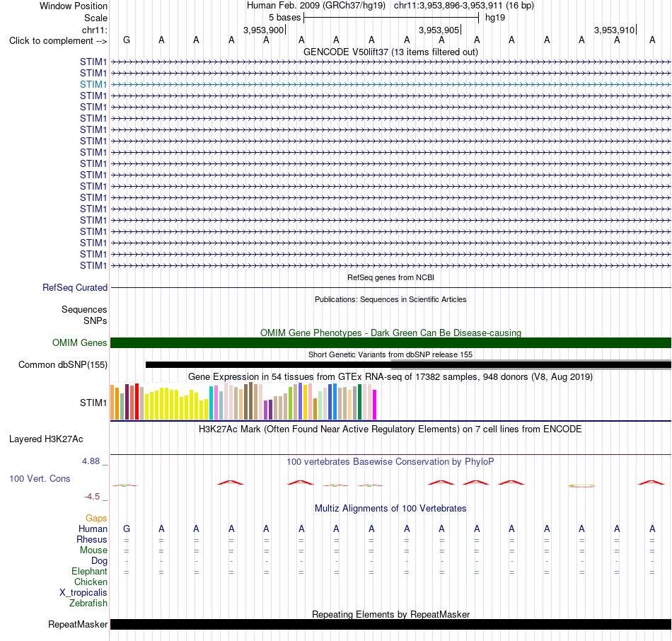Screen dimensions: 672x641
Task: Click the Zebrafish species label
Action: tap(88, 603)
